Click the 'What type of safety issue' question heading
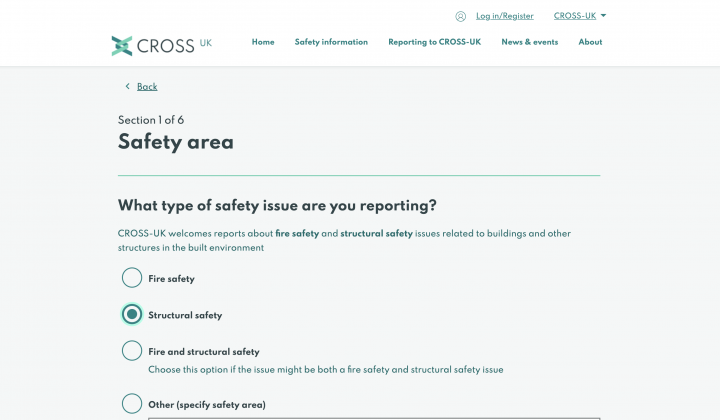Image resolution: width=720 pixels, height=420 pixels. pos(277,206)
